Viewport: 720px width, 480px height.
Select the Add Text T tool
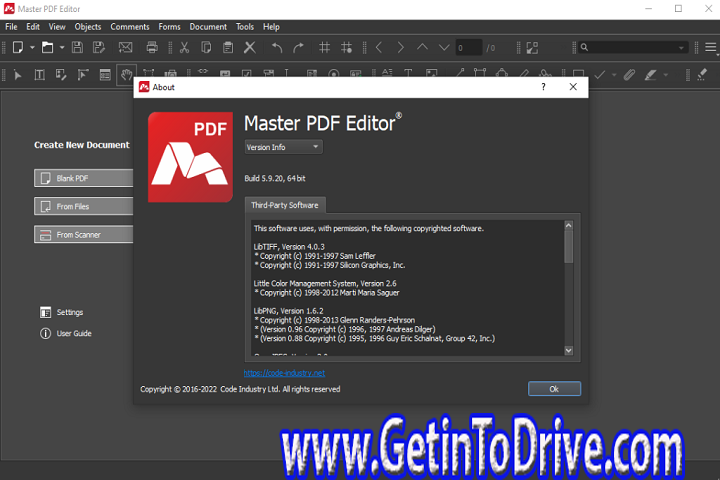(x=408, y=73)
